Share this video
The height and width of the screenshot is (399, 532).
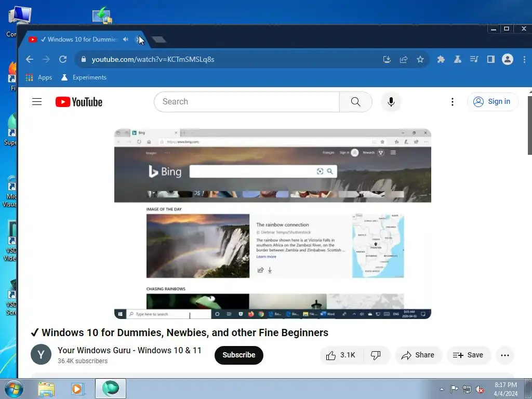coord(418,355)
